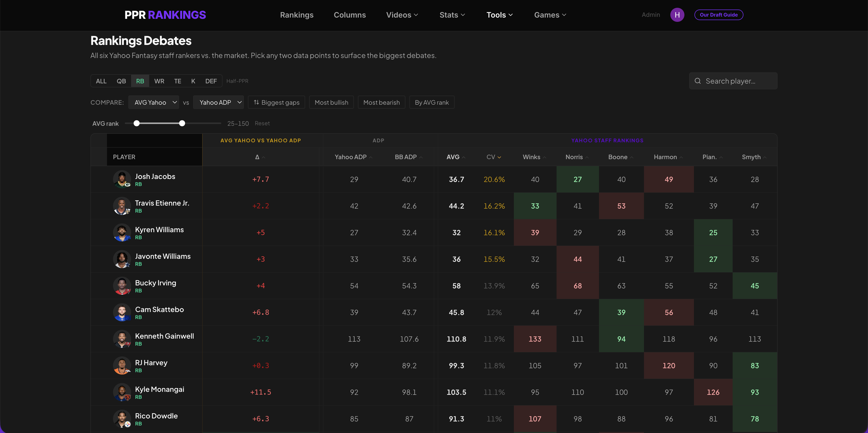The image size is (868, 433).
Task: Click Josh Jacobs's 20.6% CV value
Action: click(x=494, y=179)
